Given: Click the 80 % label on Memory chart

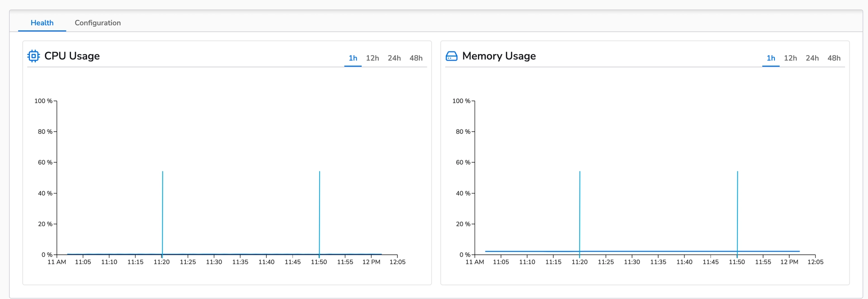Looking at the screenshot, I should pos(463,132).
